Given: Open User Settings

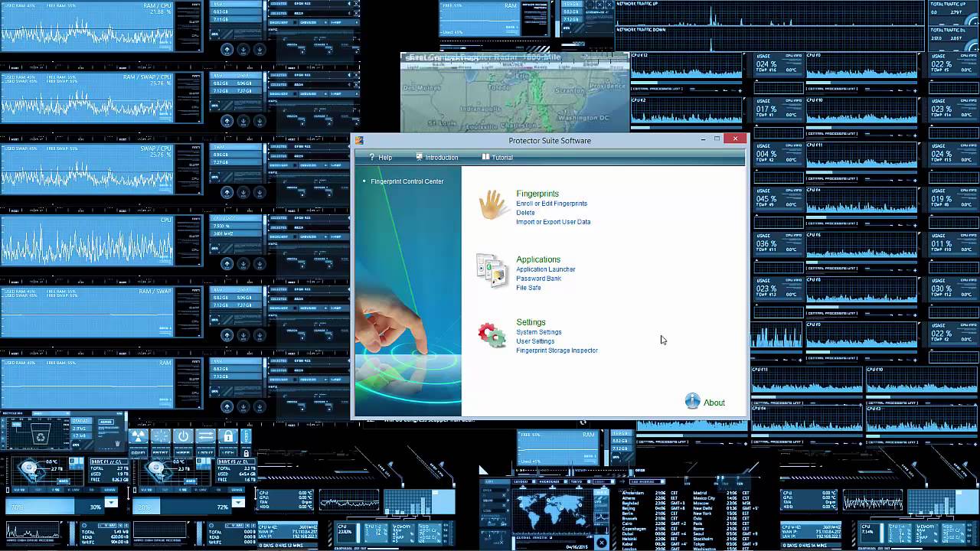Looking at the screenshot, I should [535, 341].
